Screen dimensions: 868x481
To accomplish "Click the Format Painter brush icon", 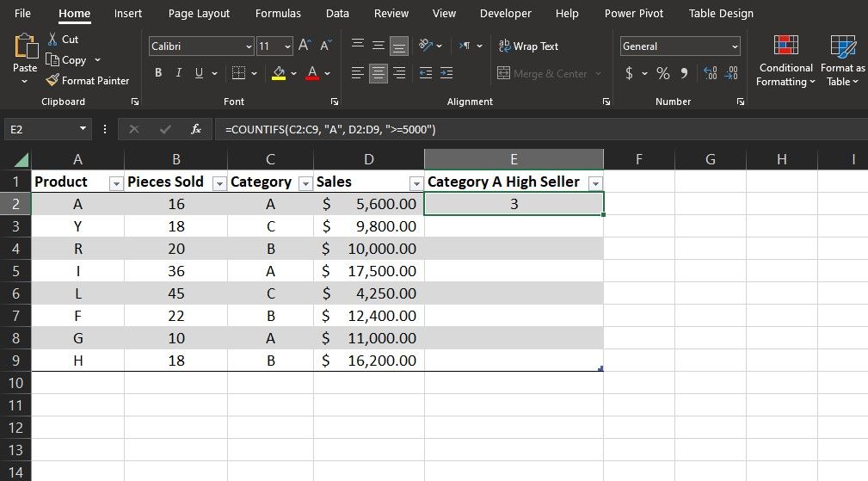I will pos(52,81).
